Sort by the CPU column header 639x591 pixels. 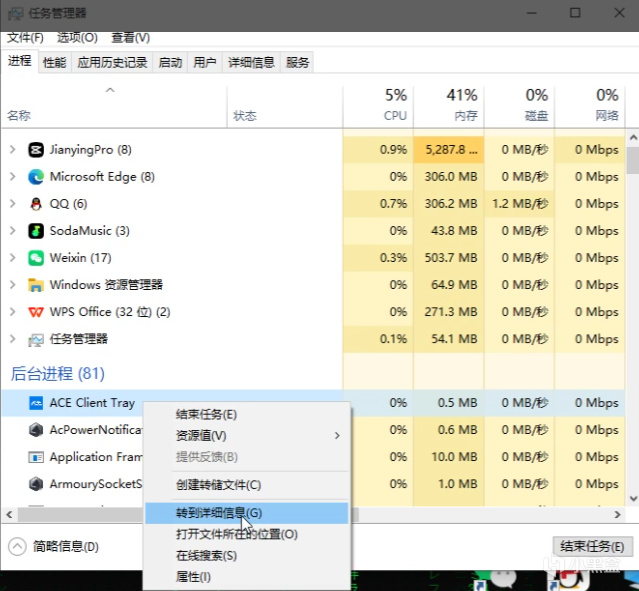click(x=378, y=106)
